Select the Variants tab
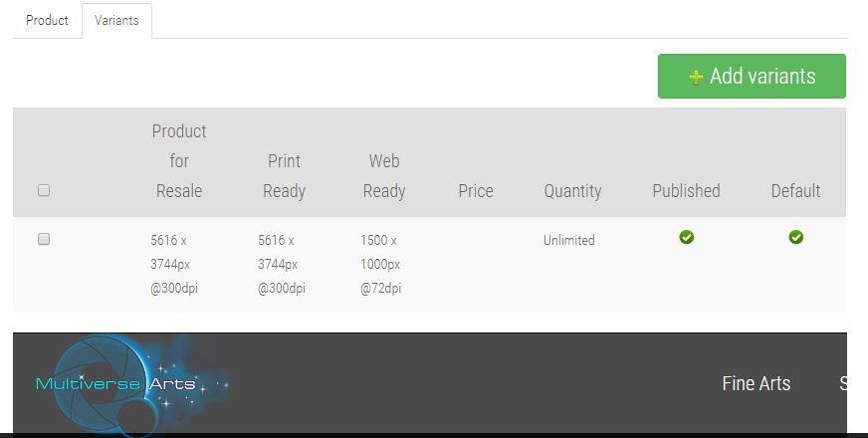The height and width of the screenshot is (438, 868). point(116,21)
